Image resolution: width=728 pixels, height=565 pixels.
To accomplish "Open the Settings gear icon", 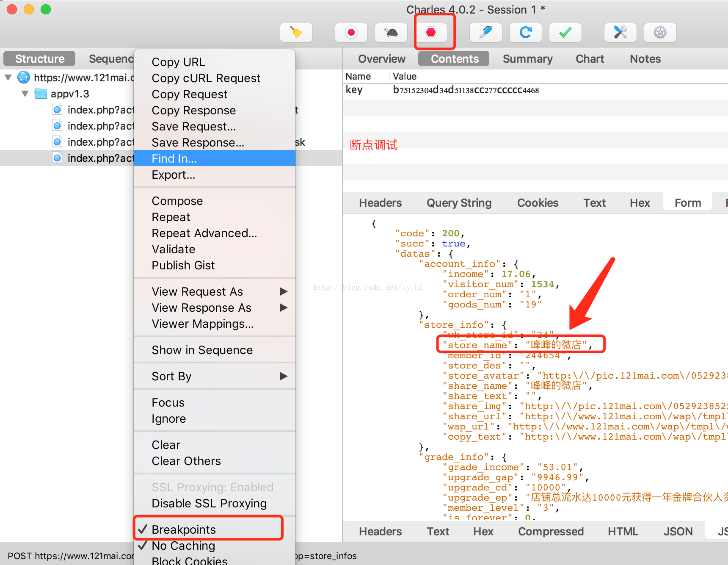I will pyautogui.click(x=660, y=33).
